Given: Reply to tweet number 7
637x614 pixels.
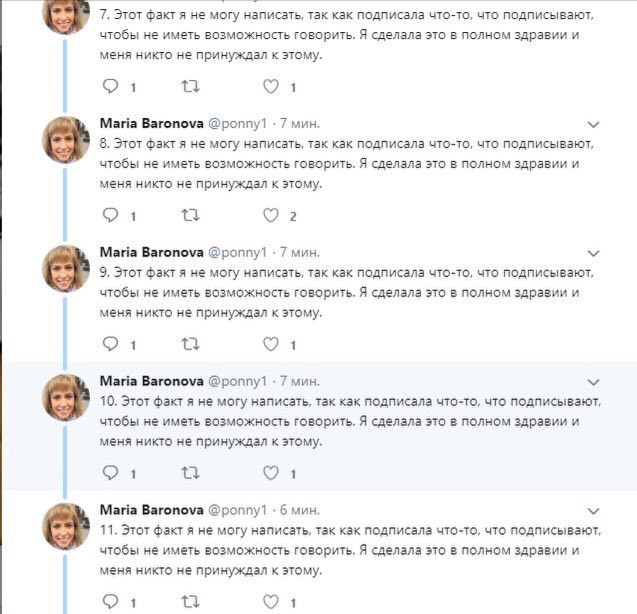Looking at the screenshot, I should pyautogui.click(x=110, y=86).
